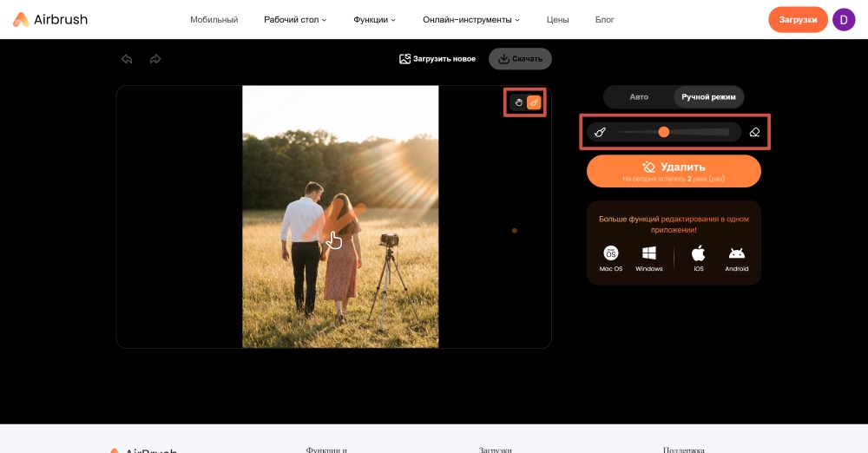Expand Функции menu
Screen dimensions: 868x453
[x=374, y=20]
